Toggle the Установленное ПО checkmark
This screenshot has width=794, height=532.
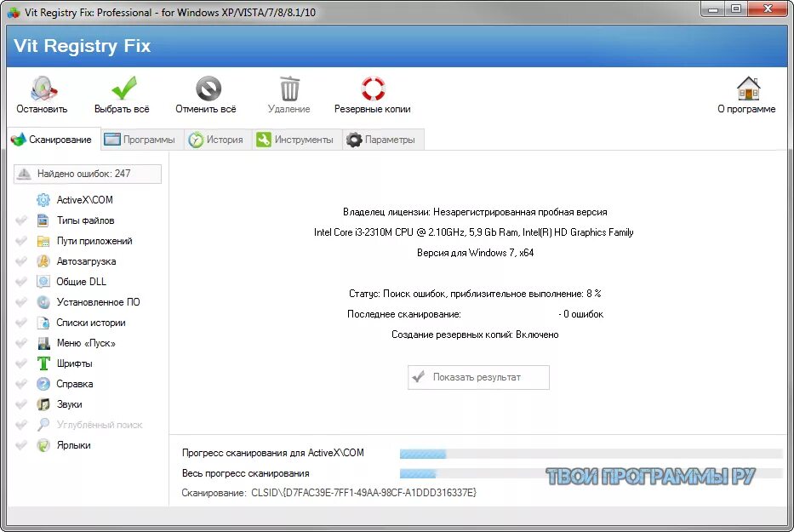(x=21, y=302)
